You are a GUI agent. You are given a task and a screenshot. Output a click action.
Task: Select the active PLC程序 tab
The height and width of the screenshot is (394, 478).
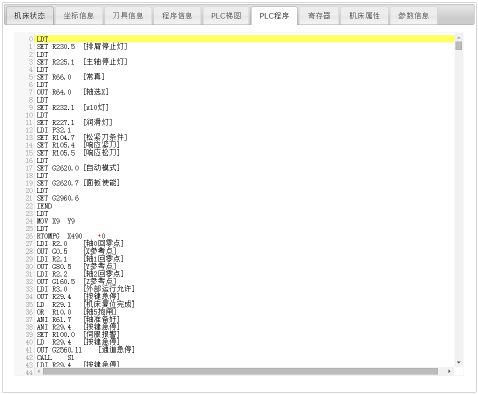coord(274,16)
